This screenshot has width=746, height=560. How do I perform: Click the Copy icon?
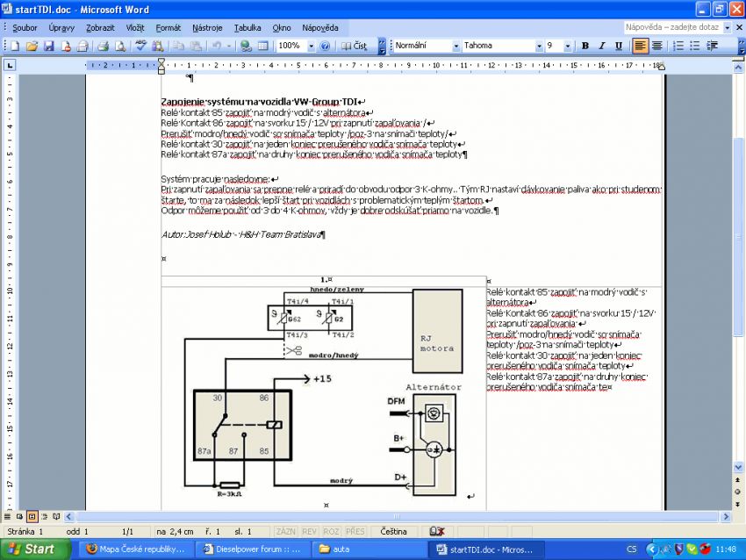[x=179, y=47]
